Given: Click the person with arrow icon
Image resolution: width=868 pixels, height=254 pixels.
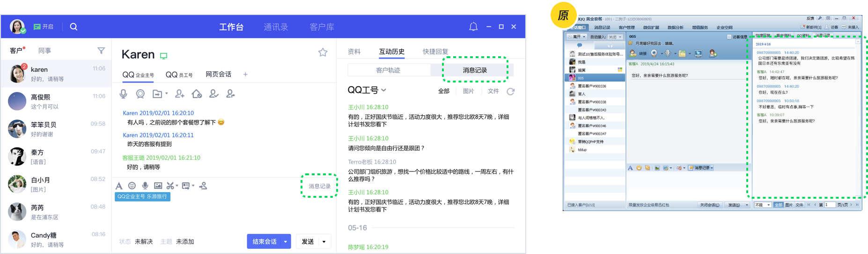Looking at the screenshot, I should tap(230, 94).
